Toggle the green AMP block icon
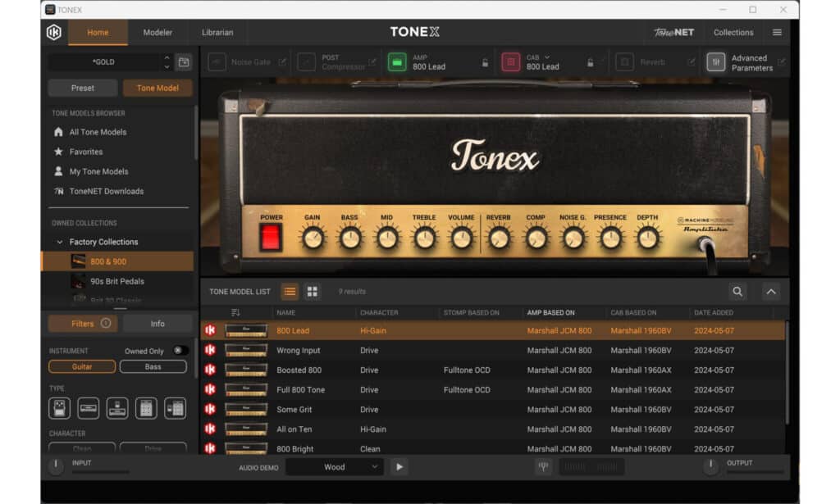 (397, 62)
